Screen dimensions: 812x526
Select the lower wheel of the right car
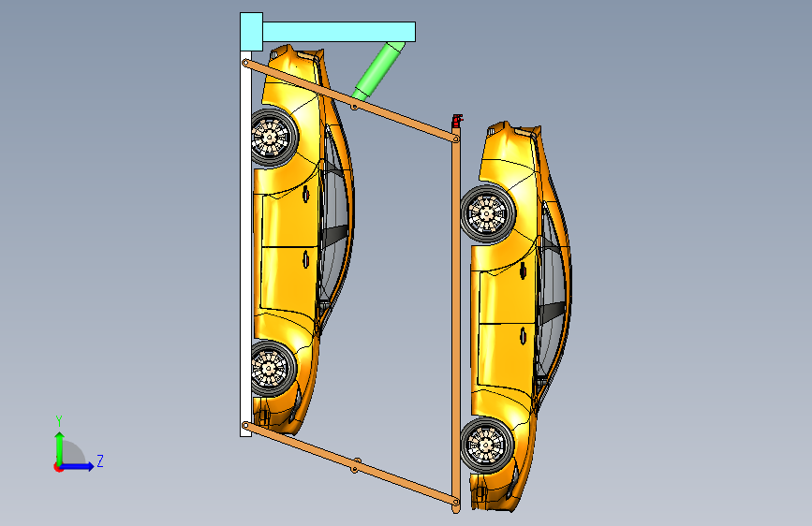point(487,445)
